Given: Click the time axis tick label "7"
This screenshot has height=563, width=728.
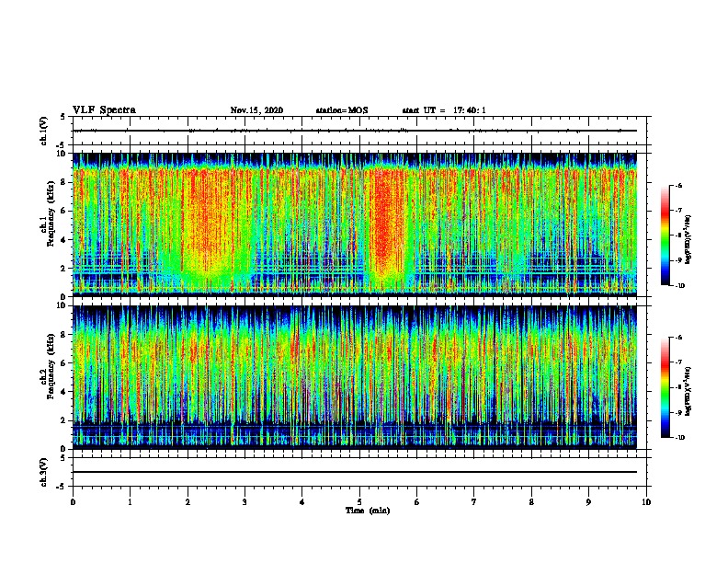Looking at the screenshot, I should 474,502.
